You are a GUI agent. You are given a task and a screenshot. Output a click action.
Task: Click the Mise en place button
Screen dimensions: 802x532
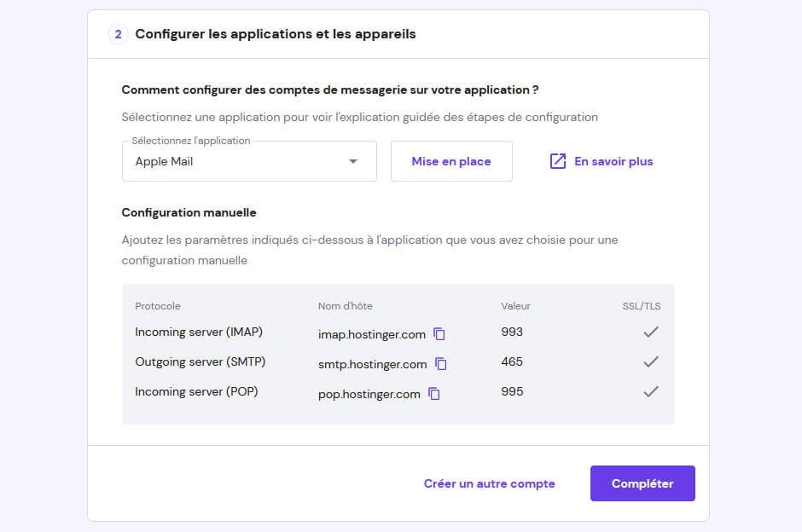pos(451,161)
